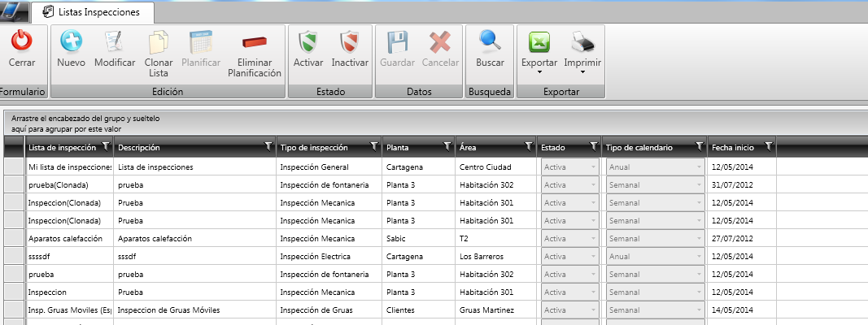Viewport: 868px width, 325px height.
Task: Open Estado dropdown in prueba(Clonada) row
Action: coord(569,184)
